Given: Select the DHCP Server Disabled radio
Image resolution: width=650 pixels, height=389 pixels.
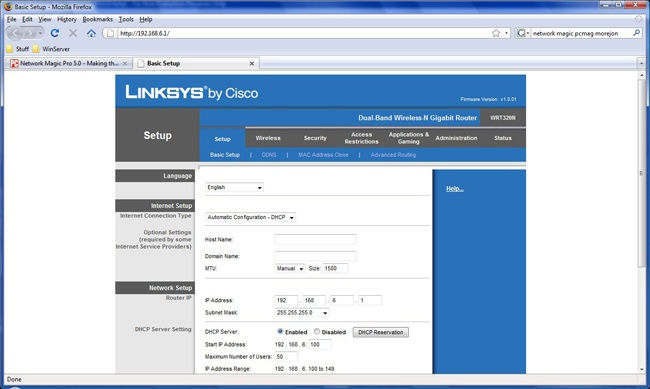Looking at the screenshot, I should 317,331.
